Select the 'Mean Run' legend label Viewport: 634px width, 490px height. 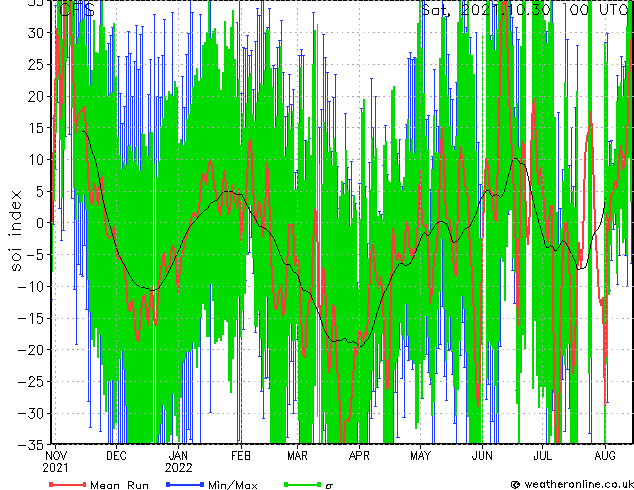(x=119, y=485)
